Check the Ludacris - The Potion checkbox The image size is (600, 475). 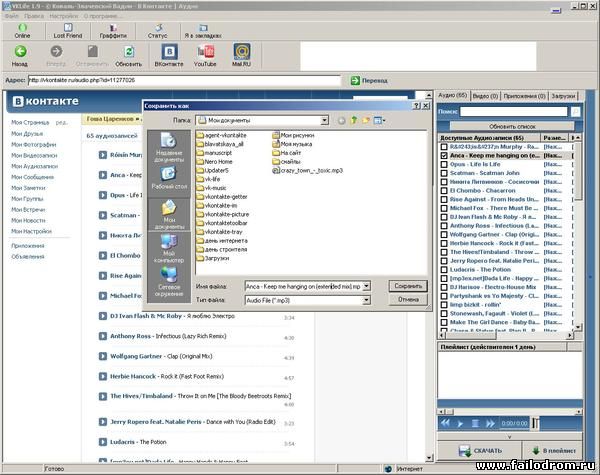tap(444, 270)
